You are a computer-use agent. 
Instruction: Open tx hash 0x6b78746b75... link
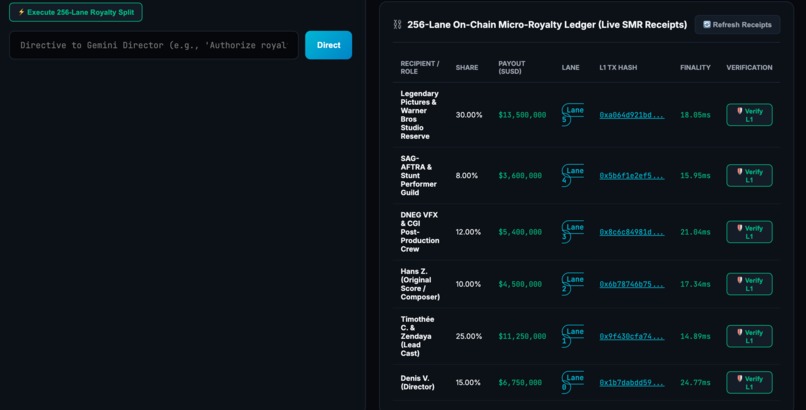click(x=631, y=284)
